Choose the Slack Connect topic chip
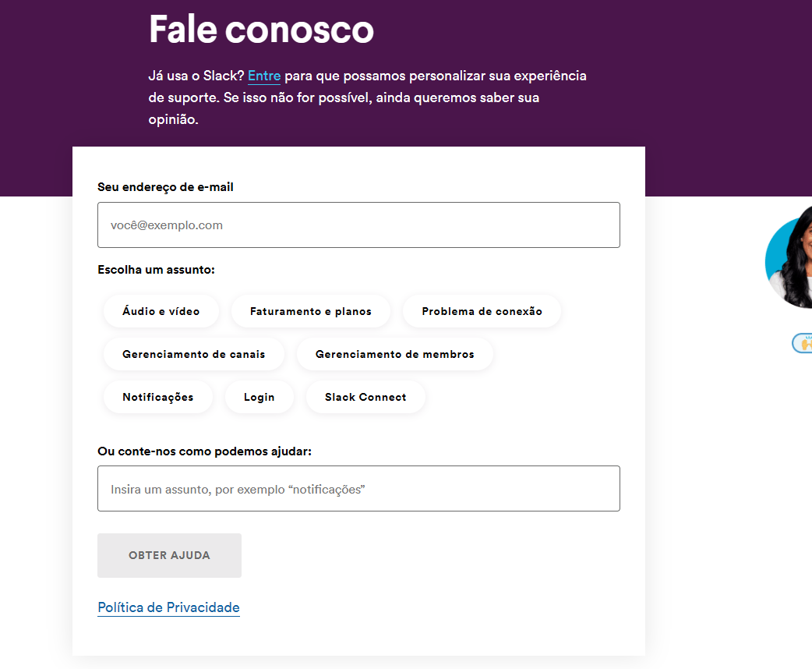812x669 pixels. [365, 397]
